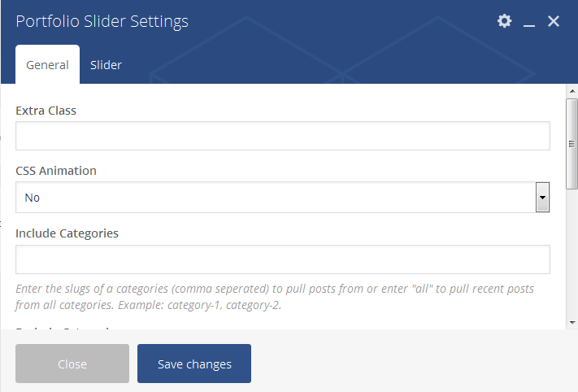Image resolution: width=578 pixels, height=392 pixels.
Task: Click the Save changes button
Action: pyautogui.click(x=194, y=364)
